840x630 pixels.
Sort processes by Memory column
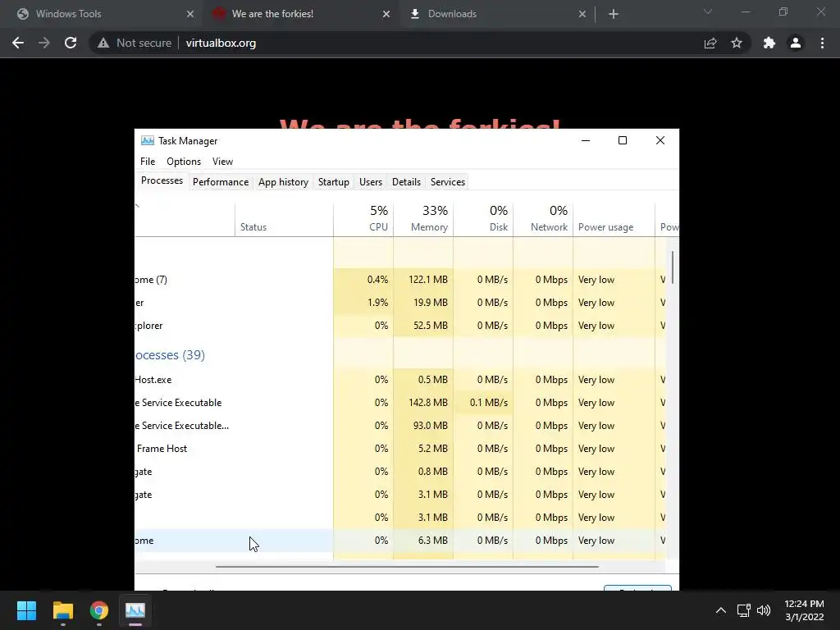coord(423,220)
